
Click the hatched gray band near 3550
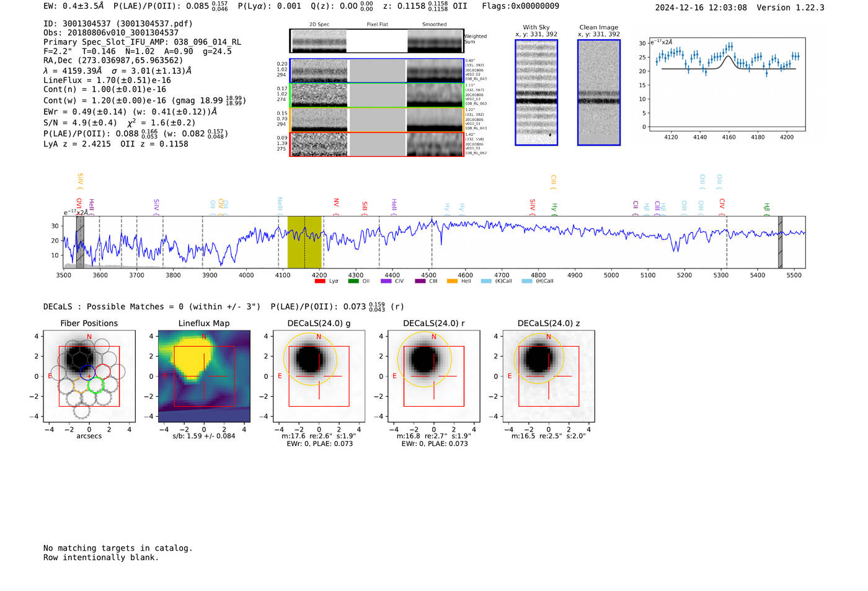tap(80, 242)
